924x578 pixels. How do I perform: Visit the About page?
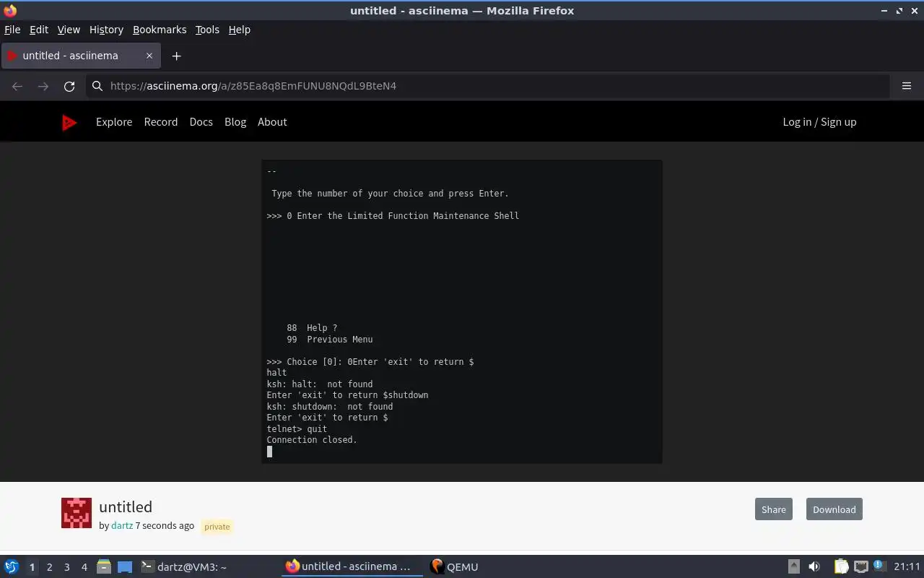coord(272,122)
